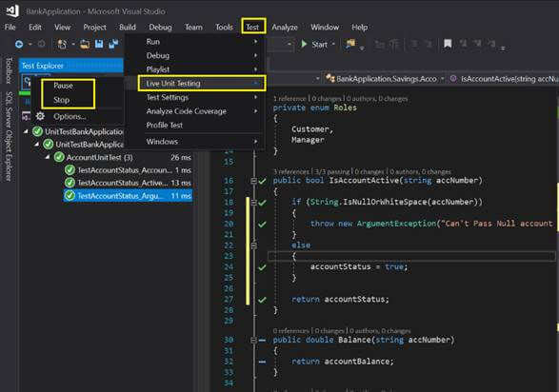The image size is (559, 392).
Task: Open the Project menu
Action: [94, 27]
